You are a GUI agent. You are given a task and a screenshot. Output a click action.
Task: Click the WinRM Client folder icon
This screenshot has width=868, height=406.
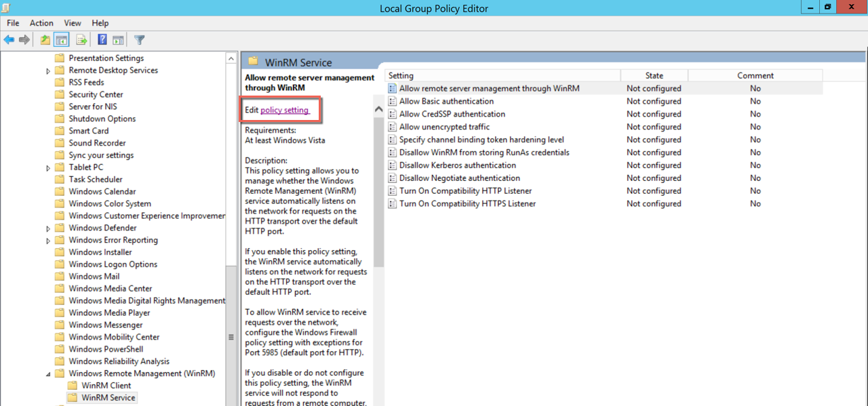[x=72, y=385]
